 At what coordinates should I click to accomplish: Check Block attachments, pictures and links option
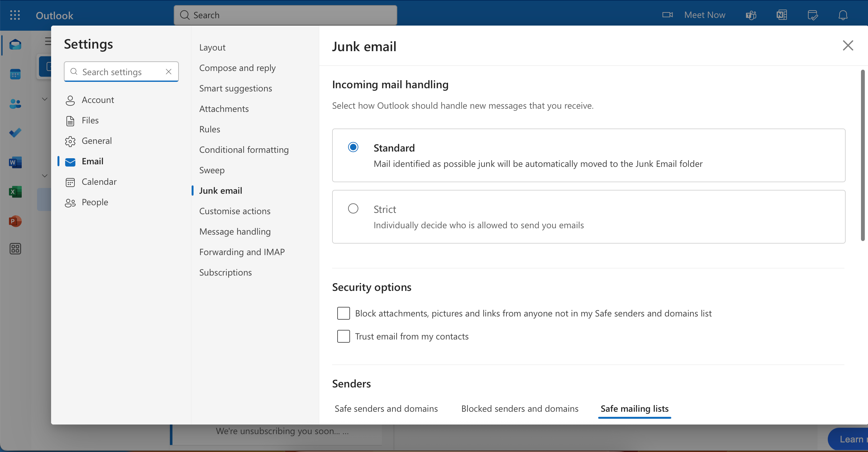point(343,313)
